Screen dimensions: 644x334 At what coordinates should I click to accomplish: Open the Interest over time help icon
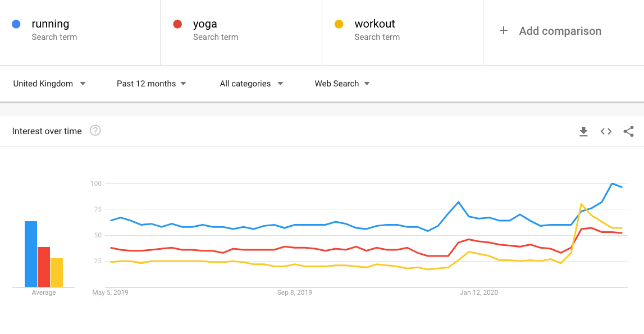(x=95, y=131)
